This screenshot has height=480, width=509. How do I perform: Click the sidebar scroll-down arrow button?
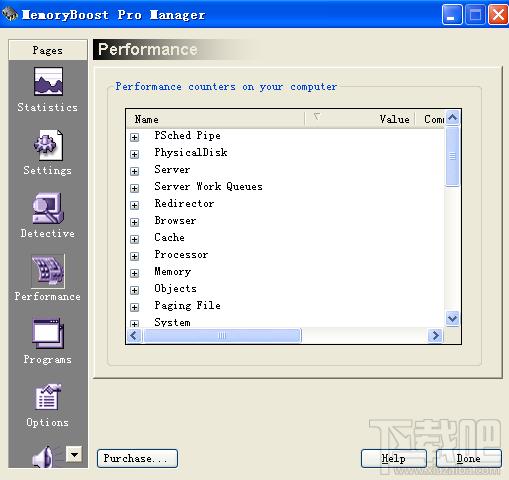(x=74, y=454)
